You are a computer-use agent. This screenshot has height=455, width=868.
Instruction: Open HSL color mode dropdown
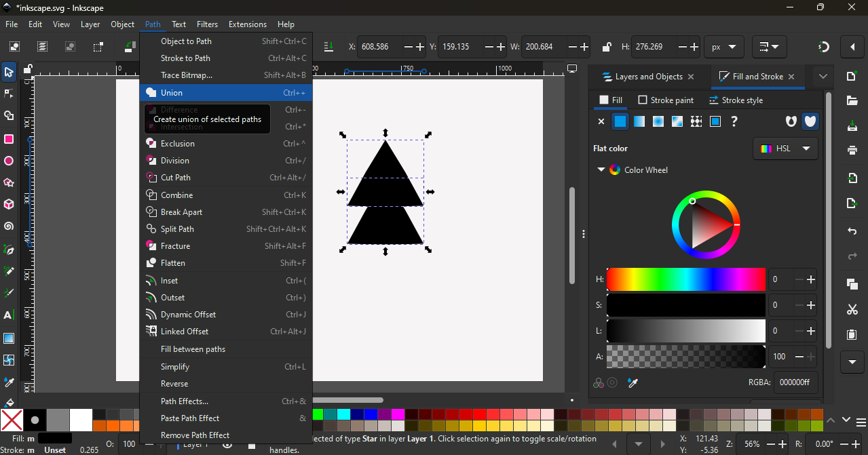pyautogui.click(x=785, y=149)
